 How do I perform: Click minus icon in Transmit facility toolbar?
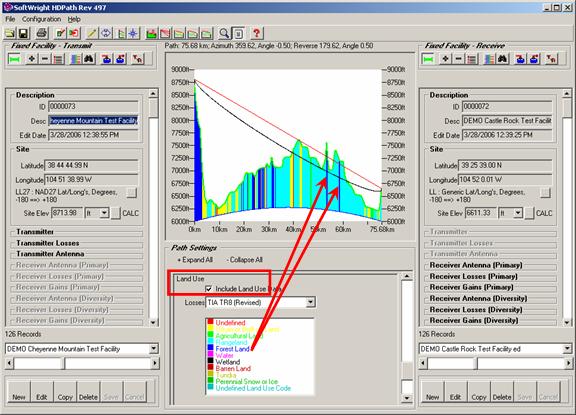[x=45, y=59]
